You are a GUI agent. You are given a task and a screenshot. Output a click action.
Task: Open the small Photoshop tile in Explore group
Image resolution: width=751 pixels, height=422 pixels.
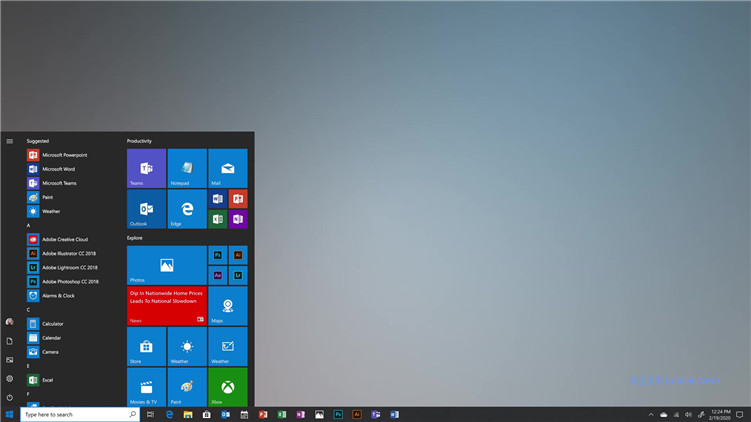pos(217,255)
